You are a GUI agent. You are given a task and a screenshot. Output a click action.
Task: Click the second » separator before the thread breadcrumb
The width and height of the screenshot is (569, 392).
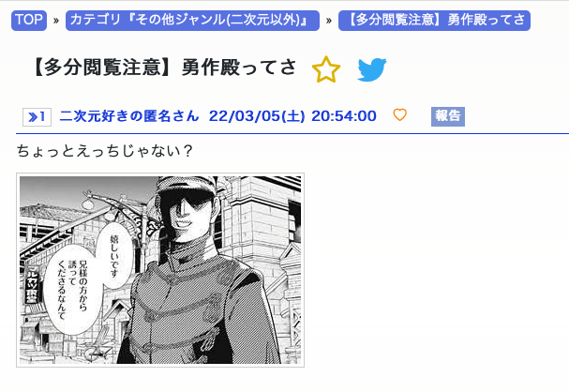click(x=329, y=21)
